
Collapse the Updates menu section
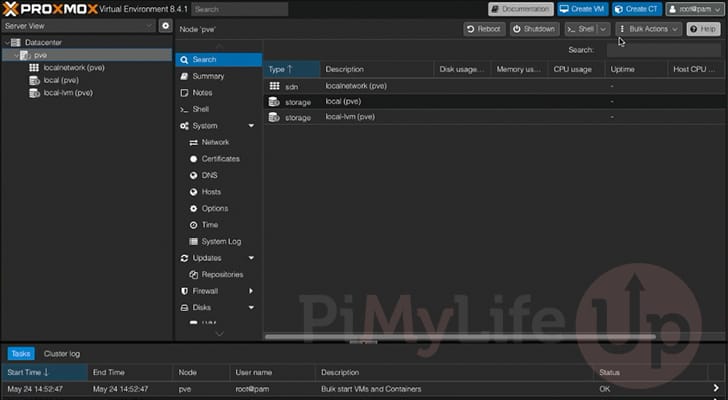251,258
